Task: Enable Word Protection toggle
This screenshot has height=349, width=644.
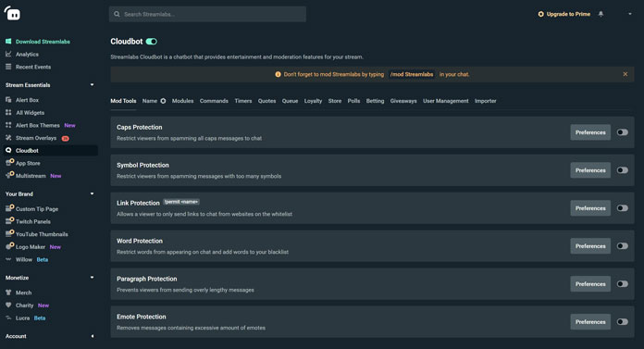Action: point(622,246)
